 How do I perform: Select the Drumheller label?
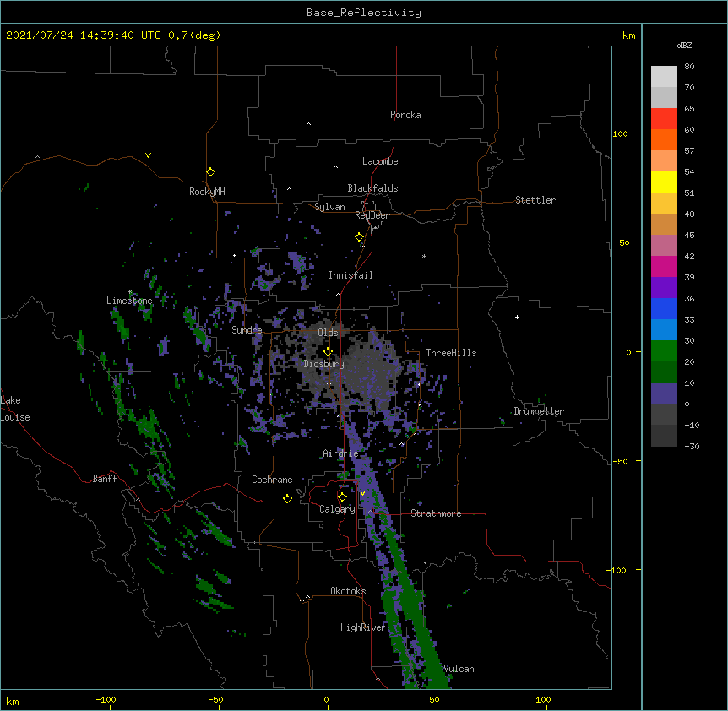coord(539,411)
